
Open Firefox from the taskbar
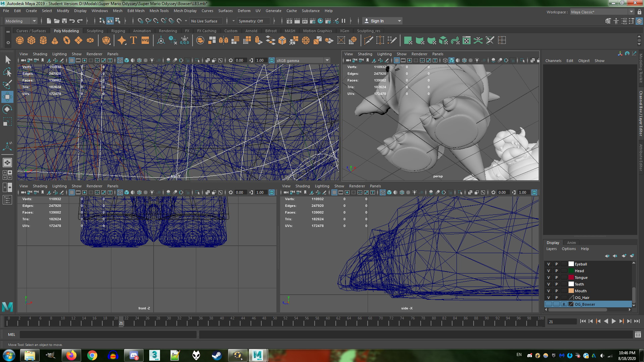[x=71, y=355]
